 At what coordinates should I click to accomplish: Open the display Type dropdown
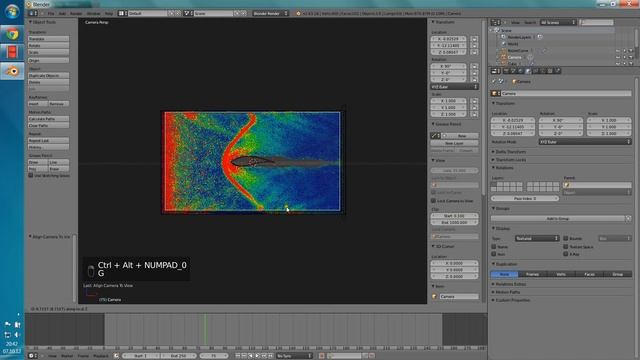tap(536, 238)
